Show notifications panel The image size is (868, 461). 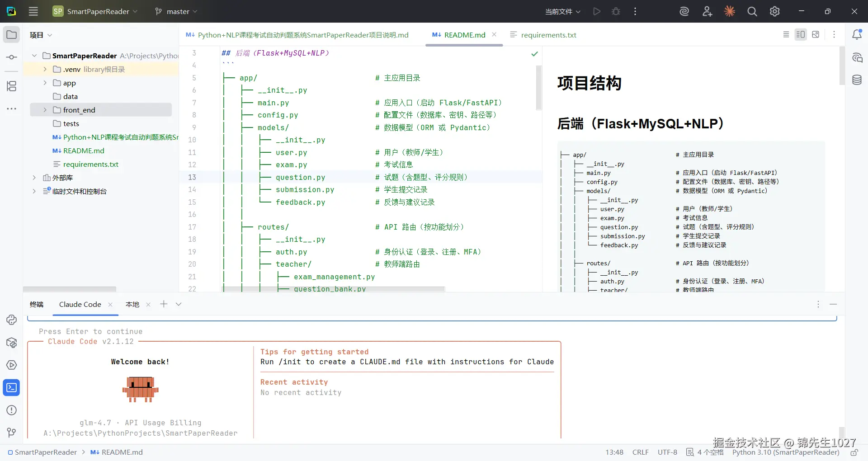pos(858,34)
